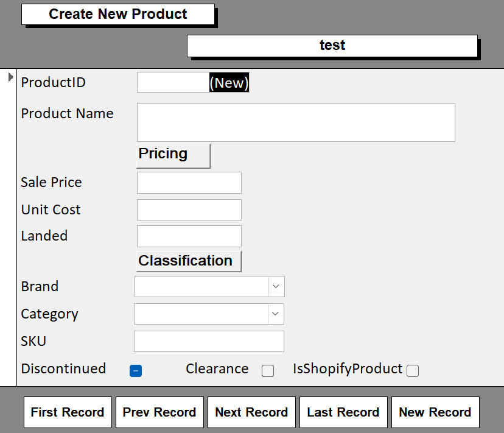Click the Create New Product button
Image resolution: width=504 pixels, height=433 pixels.
click(x=118, y=14)
